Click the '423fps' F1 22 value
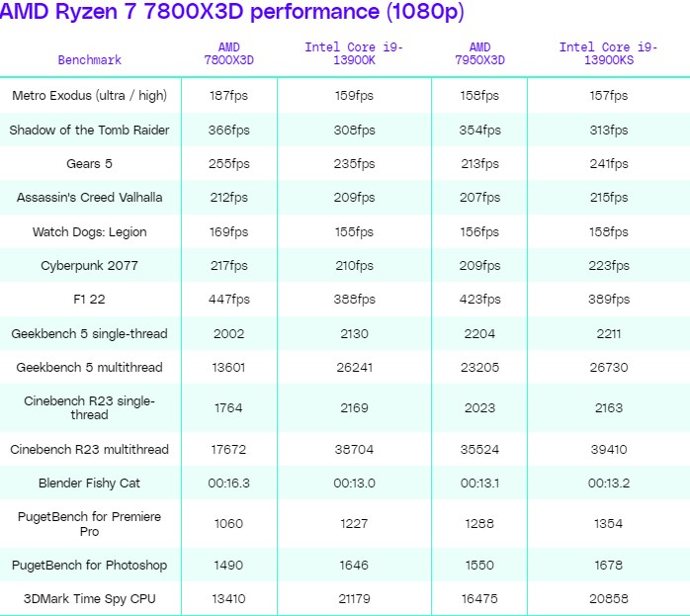Image resolution: width=690 pixels, height=616 pixels. pos(480,300)
